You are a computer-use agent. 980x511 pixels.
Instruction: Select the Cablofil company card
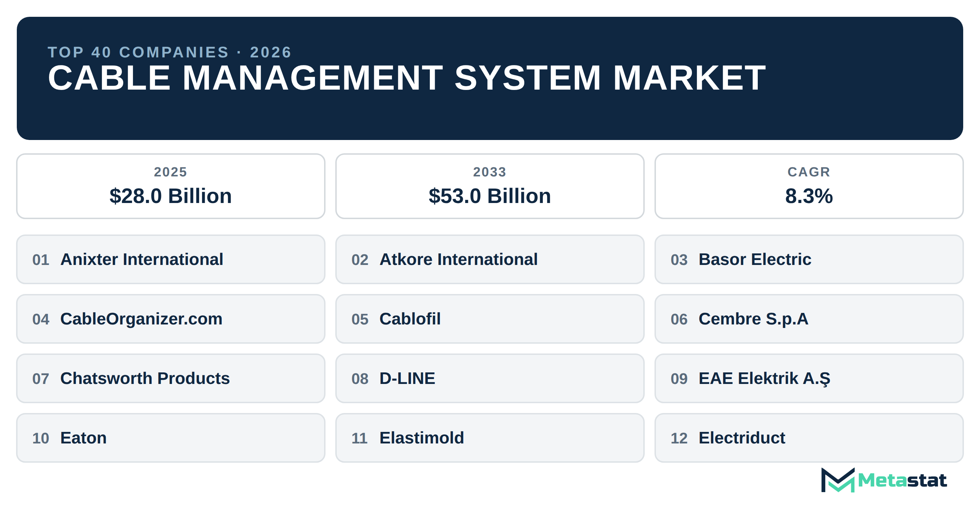(490, 319)
